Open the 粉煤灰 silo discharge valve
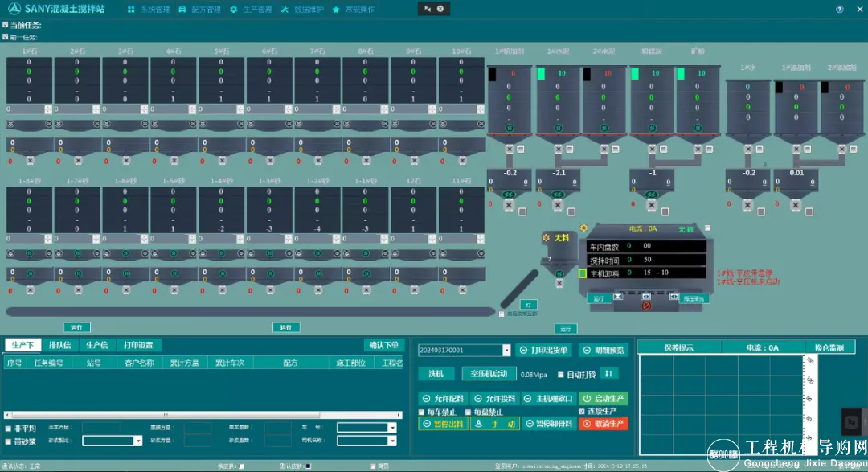Image resolution: width=868 pixels, height=472 pixels. pyautogui.click(x=652, y=149)
